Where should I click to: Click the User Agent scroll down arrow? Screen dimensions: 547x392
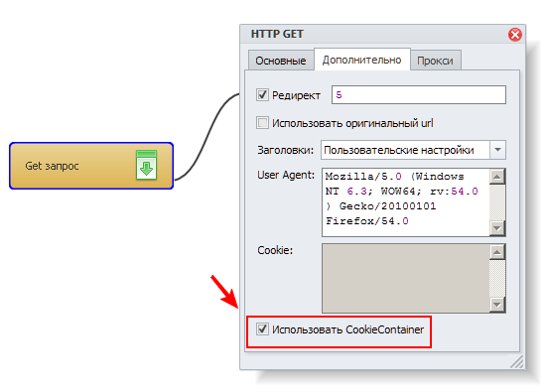click(x=497, y=228)
